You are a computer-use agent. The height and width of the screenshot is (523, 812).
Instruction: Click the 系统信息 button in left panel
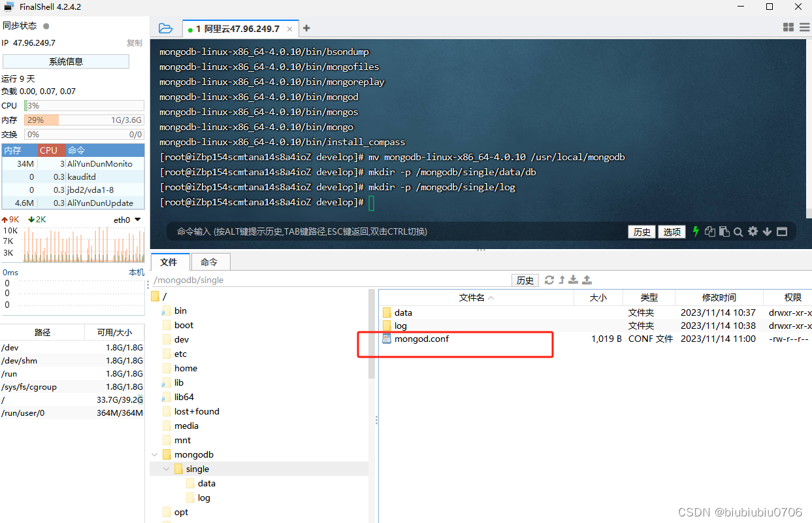65,61
